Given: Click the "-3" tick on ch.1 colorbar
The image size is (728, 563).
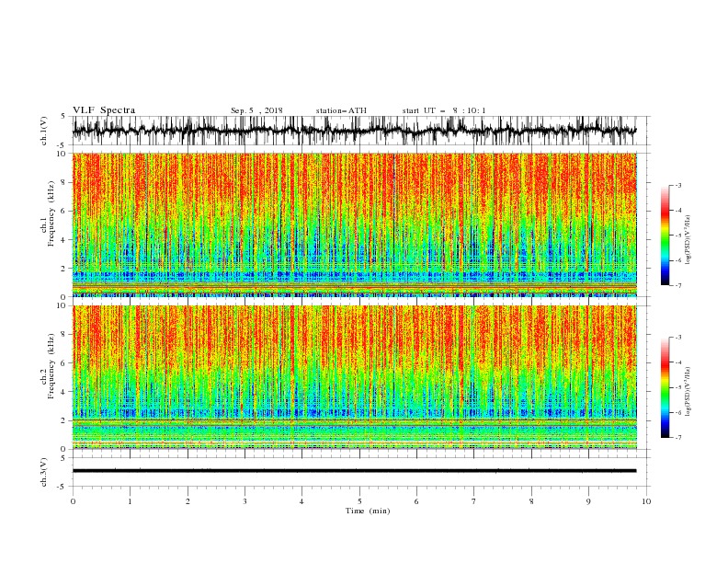Looking at the screenshot, I should click(x=677, y=185).
